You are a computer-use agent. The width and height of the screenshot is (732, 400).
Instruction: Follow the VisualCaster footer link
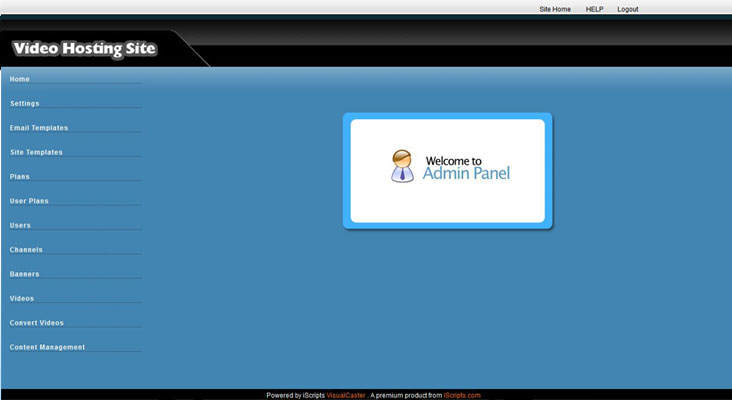point(345,395)
